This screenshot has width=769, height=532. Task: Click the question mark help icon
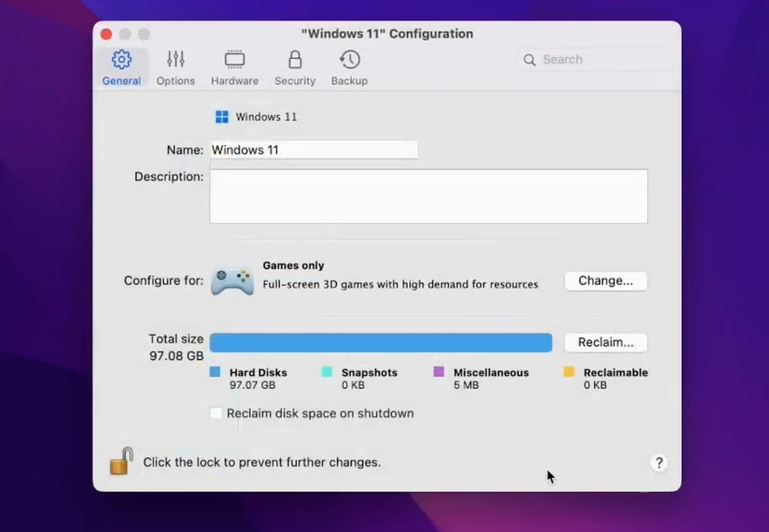[x=658, y=463]
